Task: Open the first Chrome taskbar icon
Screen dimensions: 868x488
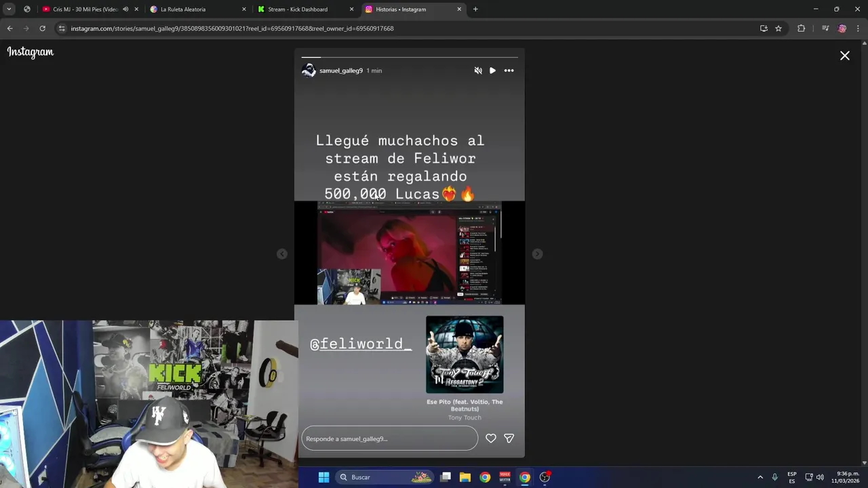Action: pos(485,477)
